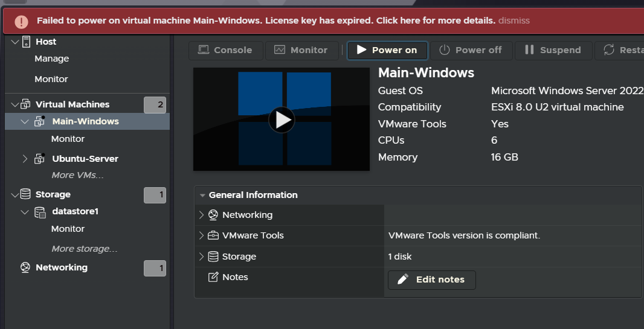Viewport: 644px width, 329px height.
Task: Click the VMware Tools version is compliant text
Action: point(464,235)
